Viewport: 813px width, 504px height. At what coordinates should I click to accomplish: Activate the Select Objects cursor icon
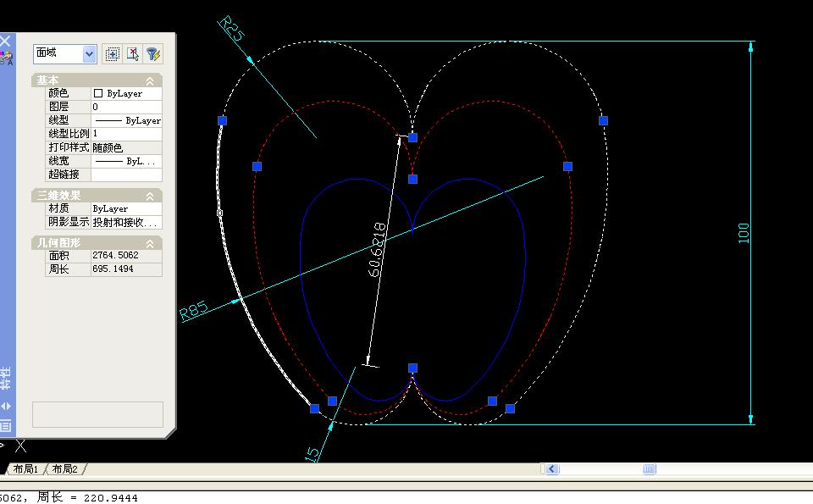point(133,54)
